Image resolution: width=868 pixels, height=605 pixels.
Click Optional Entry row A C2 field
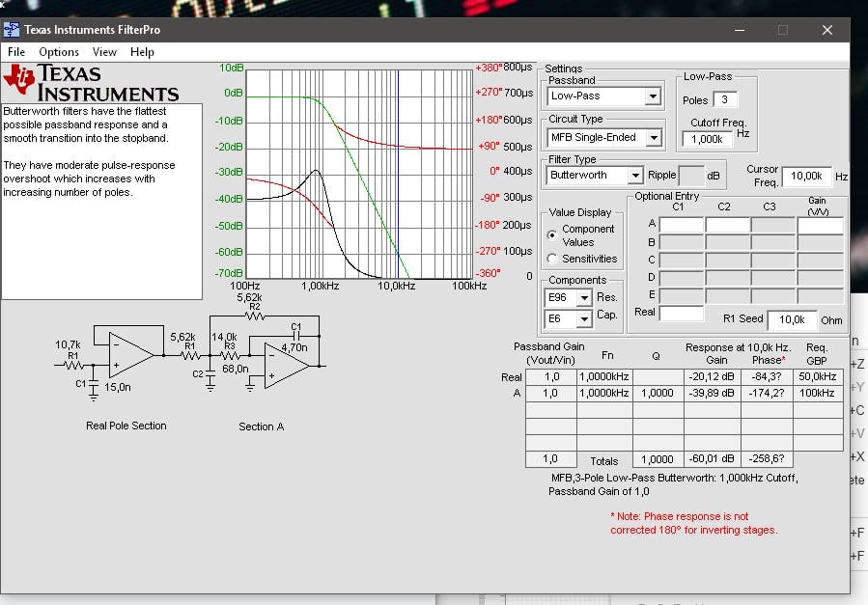[x=727, y=225]
